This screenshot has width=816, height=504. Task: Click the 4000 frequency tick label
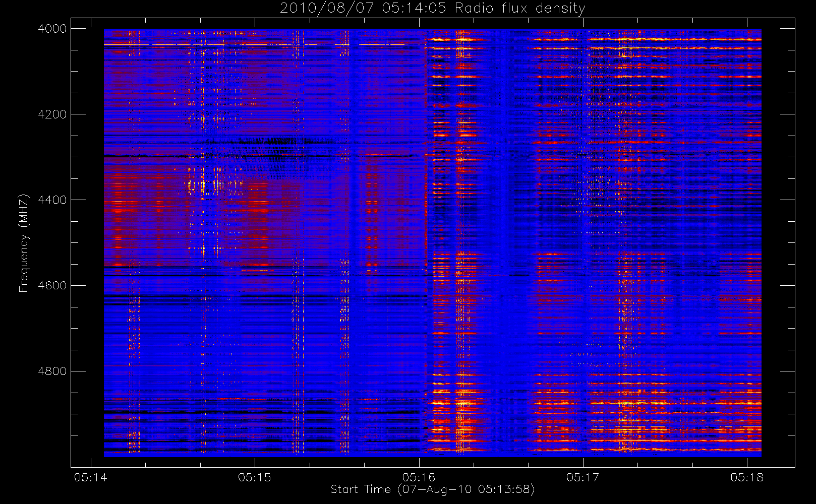pyautogui.click(x=52, y=29)
